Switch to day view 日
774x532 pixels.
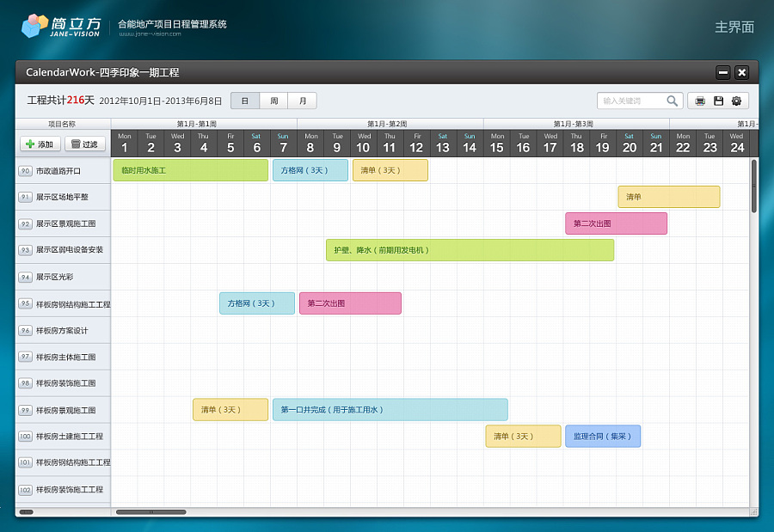[x=245, y=101]
